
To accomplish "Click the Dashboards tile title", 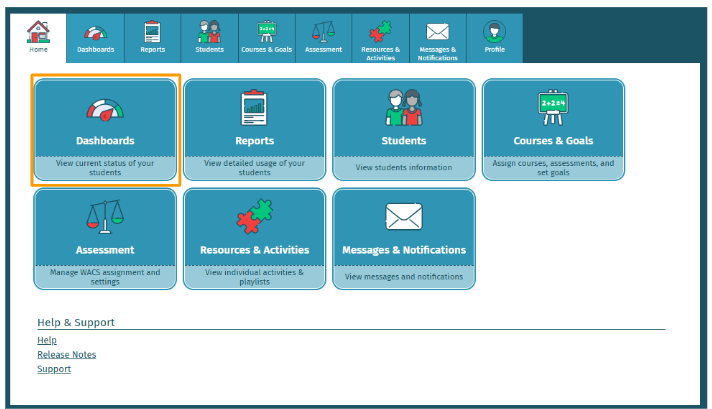I will click(105, 141).
